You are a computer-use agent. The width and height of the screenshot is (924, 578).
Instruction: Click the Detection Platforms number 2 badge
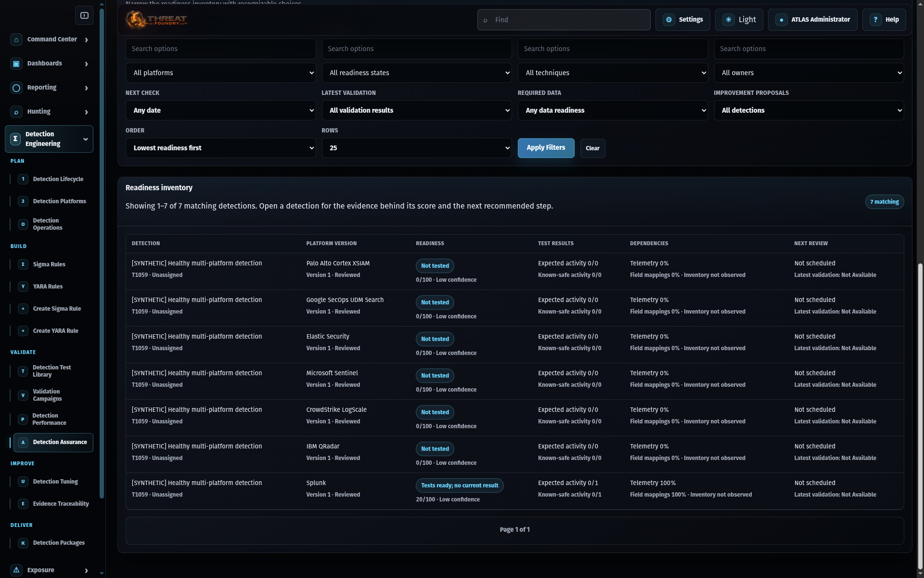(23, 201)
